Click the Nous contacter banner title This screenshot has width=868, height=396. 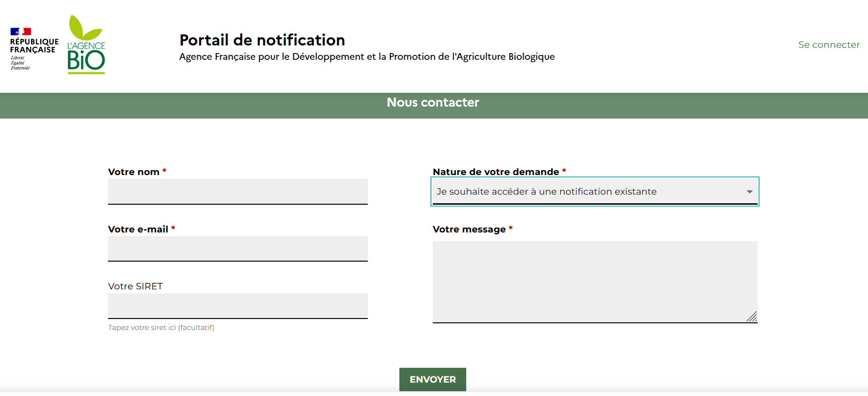(433, 102)
